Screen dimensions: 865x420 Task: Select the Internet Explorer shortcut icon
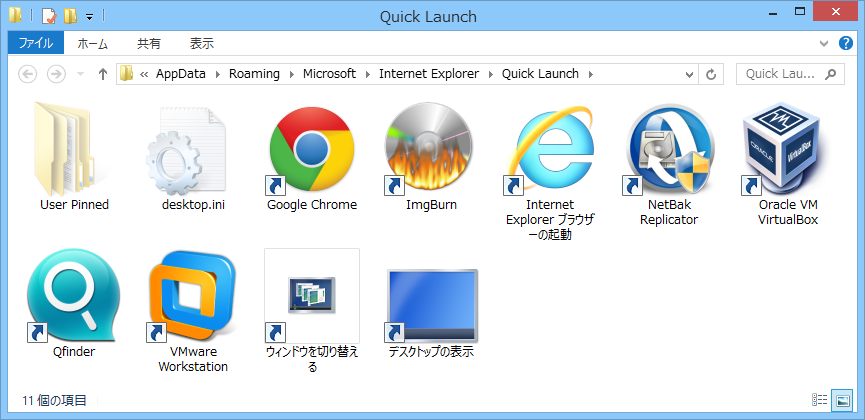tap(548, 149)
